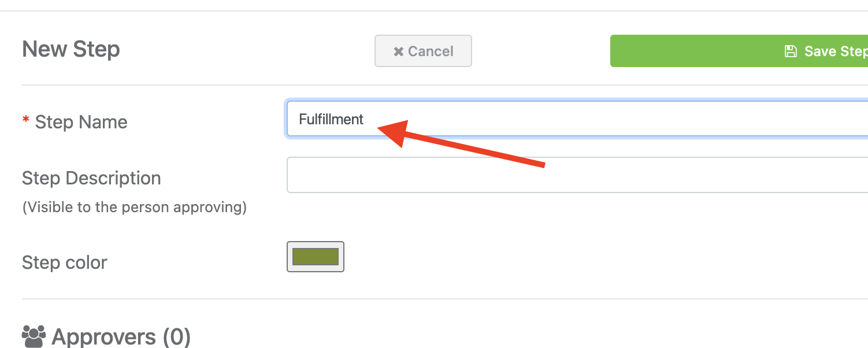Click into the empty Step Description field
Viewport: 868px width, 348px height.
577,175
